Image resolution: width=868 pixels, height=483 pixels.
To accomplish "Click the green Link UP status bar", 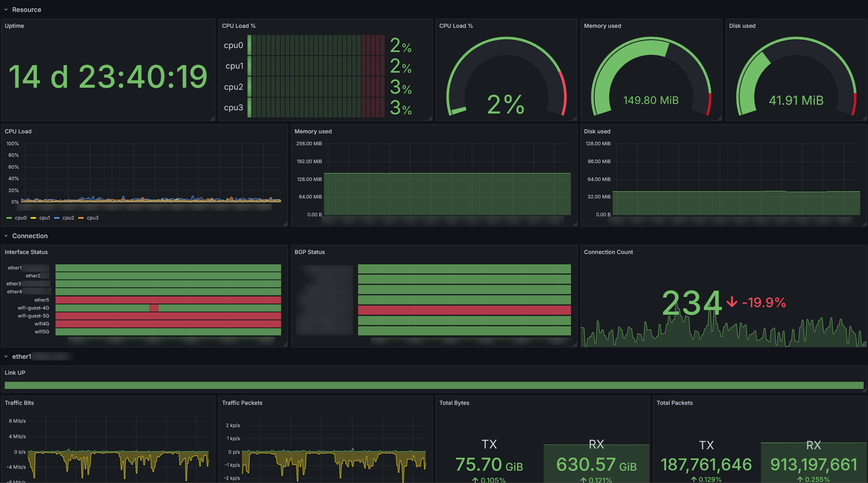I will point(434,385).
